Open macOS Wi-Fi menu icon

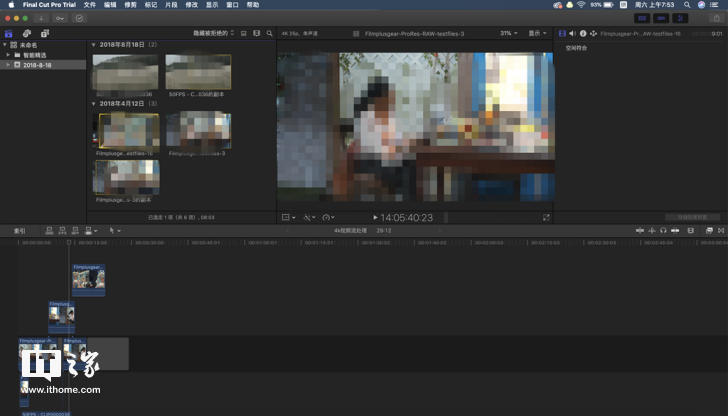pyautogui.click(x=581, y=5)
